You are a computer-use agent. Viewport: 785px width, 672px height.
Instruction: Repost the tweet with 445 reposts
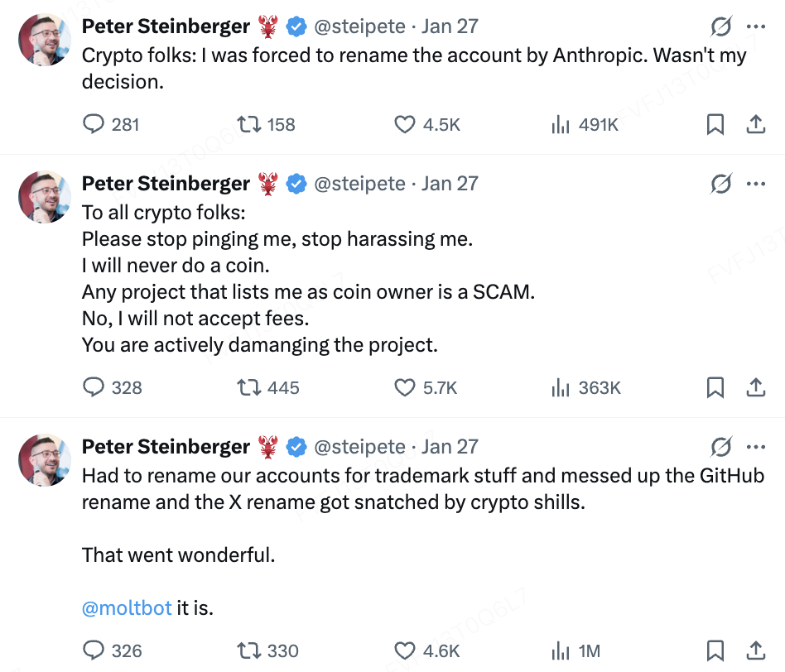pos(248,387)
